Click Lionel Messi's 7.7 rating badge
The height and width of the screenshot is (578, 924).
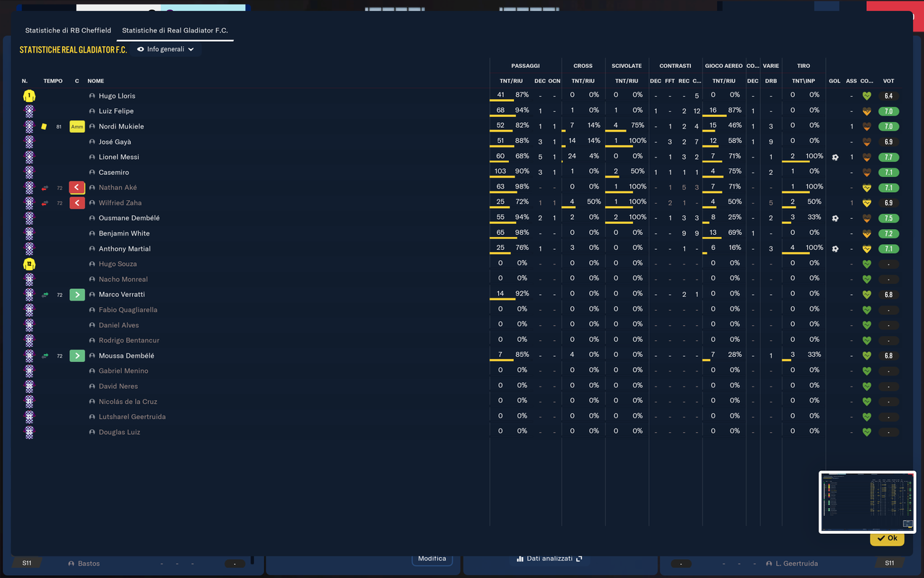[x=889, y=158]
